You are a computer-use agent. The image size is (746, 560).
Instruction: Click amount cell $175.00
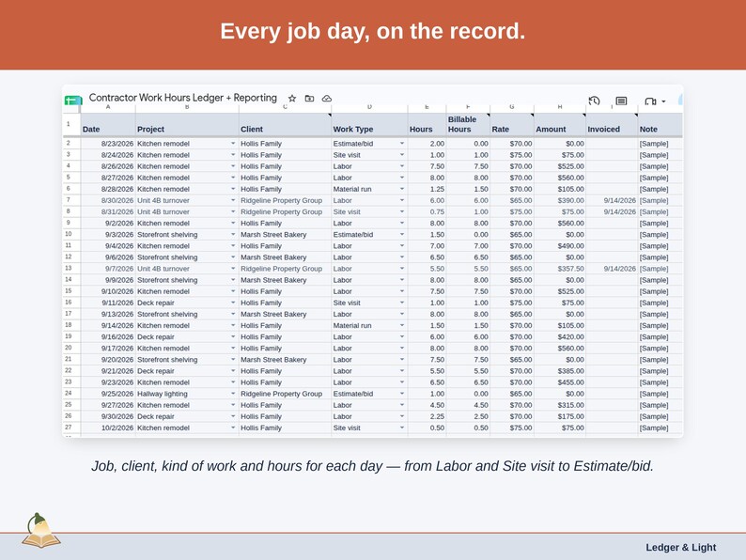(x=560, y=416)
